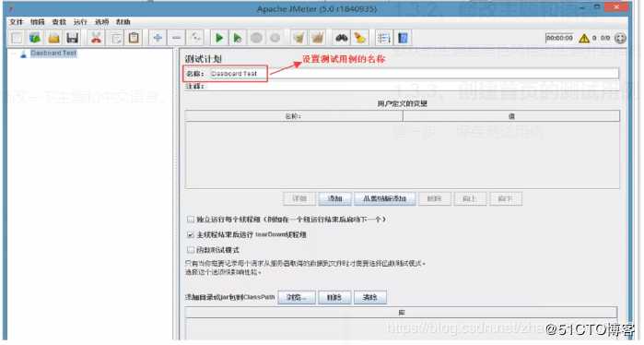
Task: Open a test plan using folder icon
Action: [53, 38]
